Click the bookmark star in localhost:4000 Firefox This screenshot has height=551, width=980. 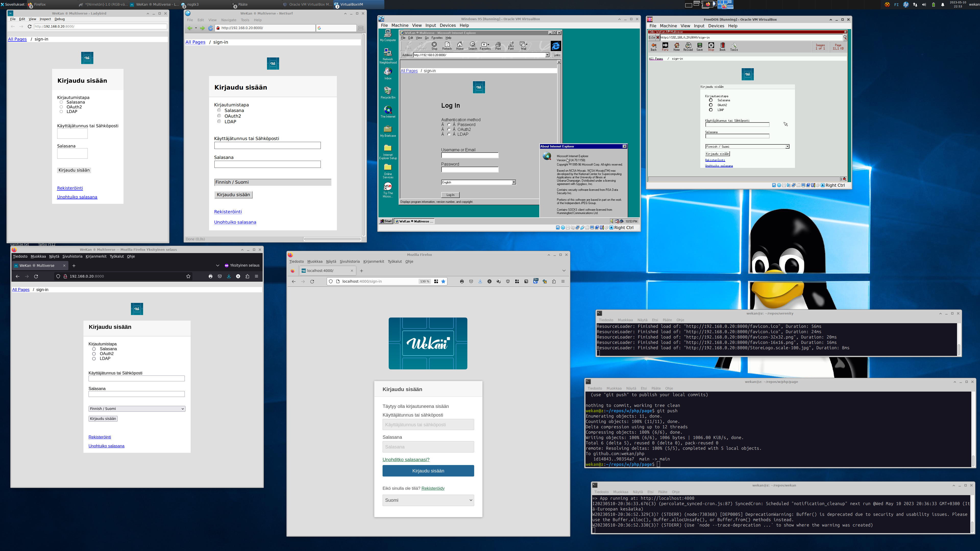click(x=443, y=281)
